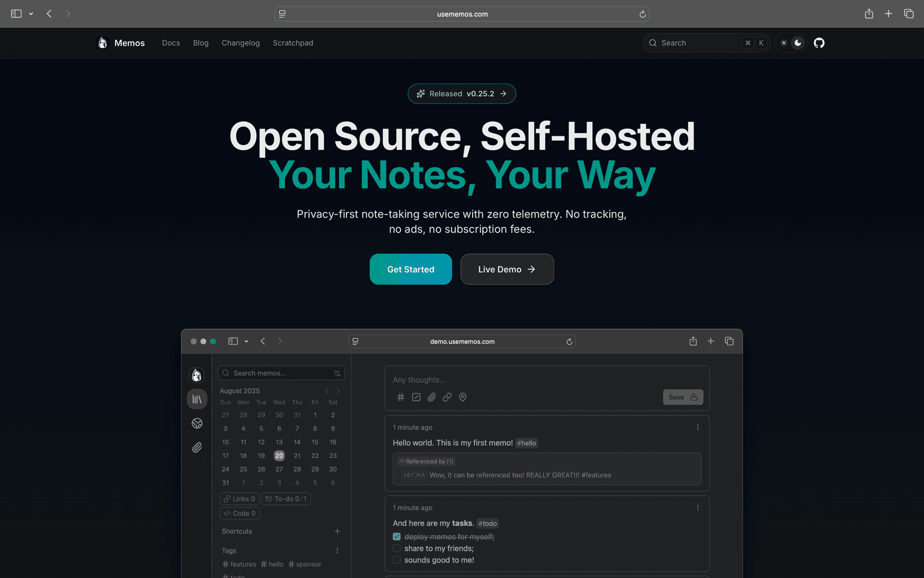Screen dimensions: 924x578
Task: Switch to dark theme moon icon
Action: tap(798, 43)
